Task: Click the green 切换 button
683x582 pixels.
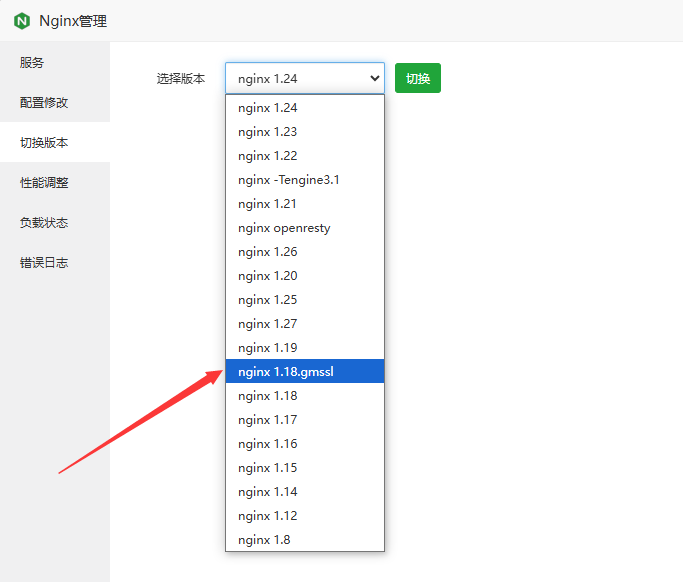Action: point(418,78)
